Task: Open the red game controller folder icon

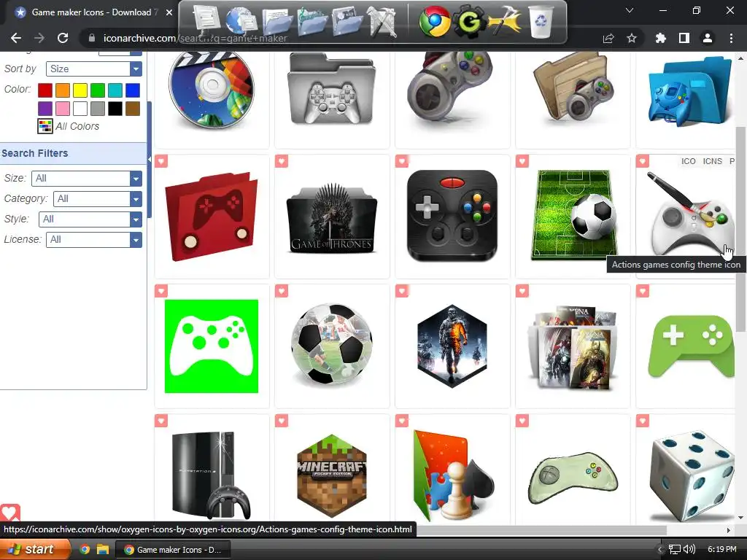Action: pyautogui.click(x=212, y=217)
